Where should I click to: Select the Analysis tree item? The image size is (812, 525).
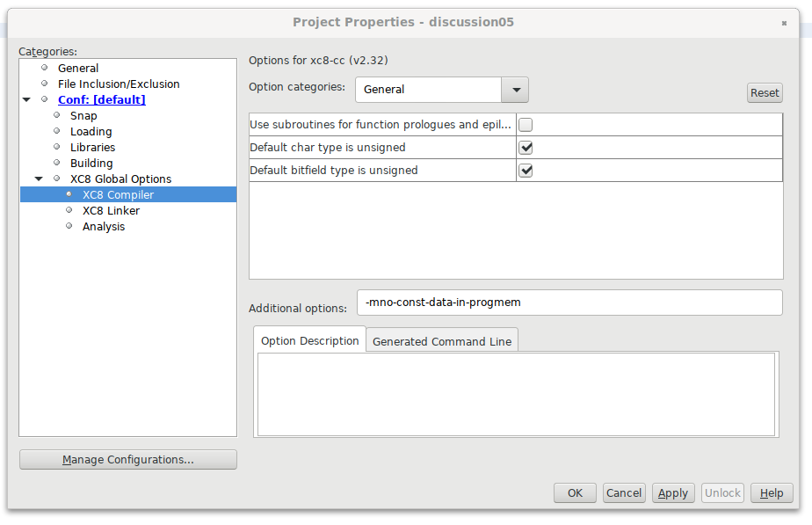(x=103, y=227)
